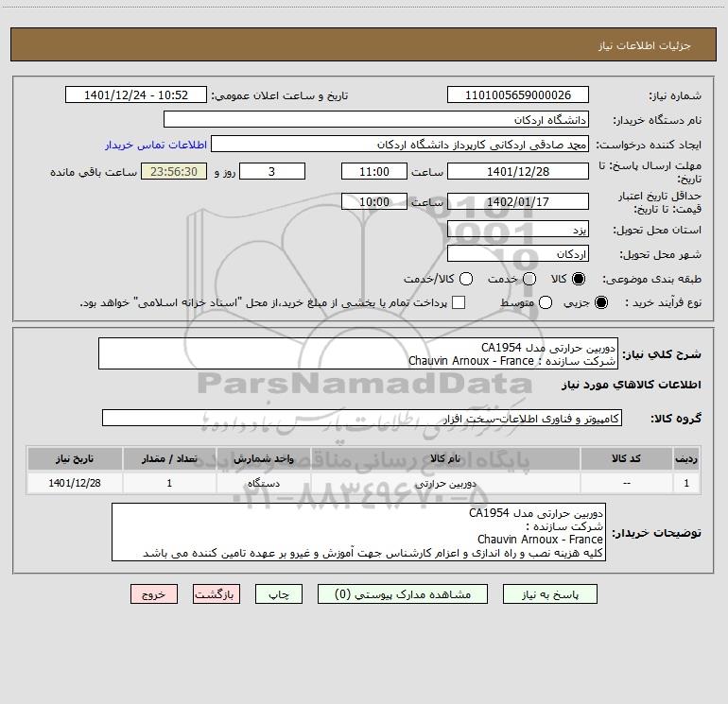Click the unit cell دستگاه
728x704 pixels.
pos(263,483)
